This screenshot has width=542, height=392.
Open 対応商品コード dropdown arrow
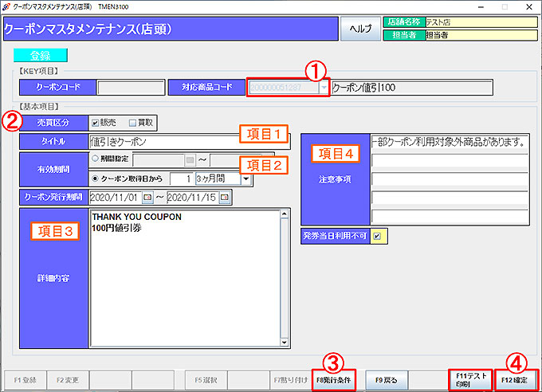click(x=324, y=88)
